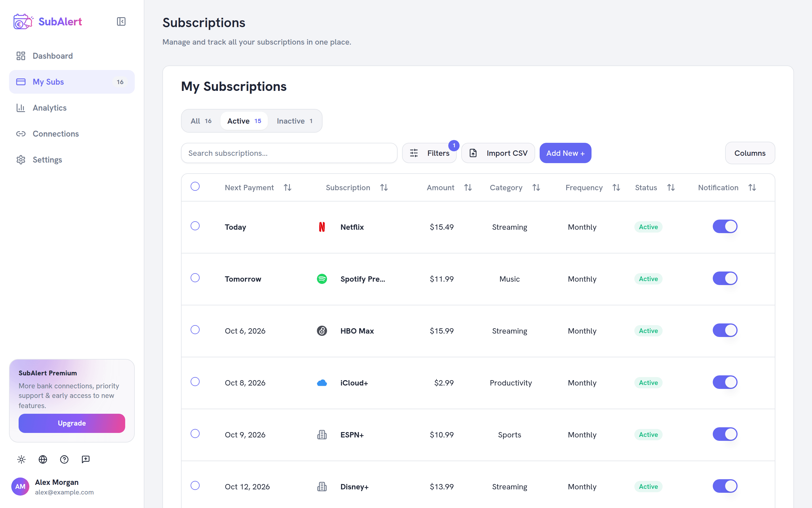Disable Spotify notification toggle
This screenshot has height=508, width=812.
coord(725,279)
